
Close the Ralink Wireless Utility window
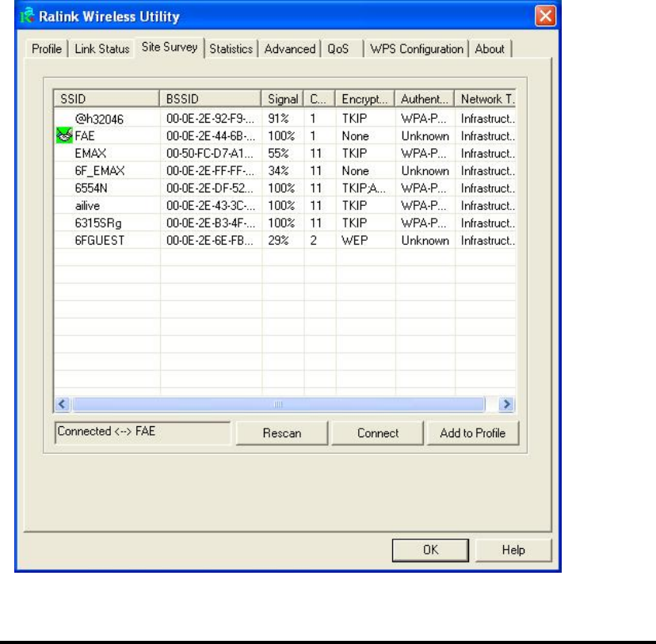pos(546,17)
